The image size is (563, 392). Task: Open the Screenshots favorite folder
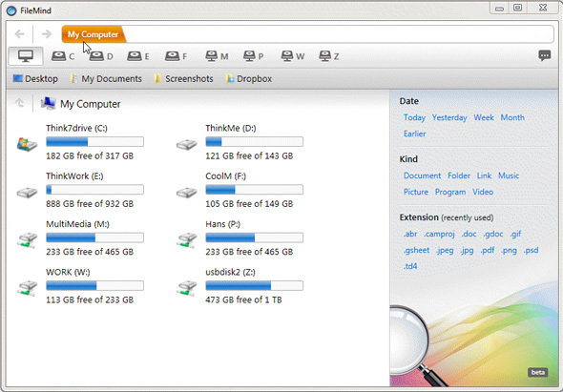(x=183, y=78)
